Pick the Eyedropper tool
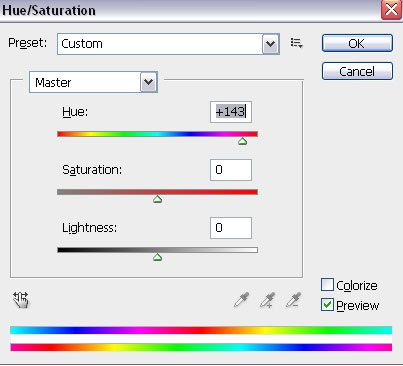The width and height of the screenshot is (403, 366). [241, 300]
